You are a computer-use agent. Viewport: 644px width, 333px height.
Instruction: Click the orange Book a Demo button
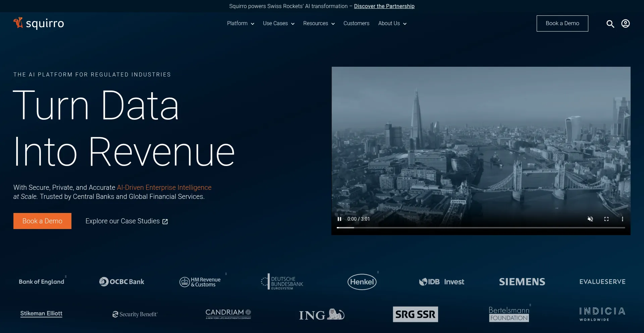[x=42, y=221]
